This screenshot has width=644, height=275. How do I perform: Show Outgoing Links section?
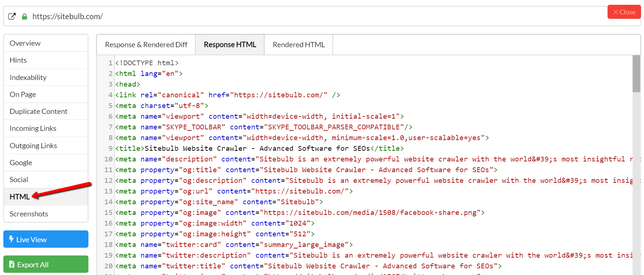33,146
